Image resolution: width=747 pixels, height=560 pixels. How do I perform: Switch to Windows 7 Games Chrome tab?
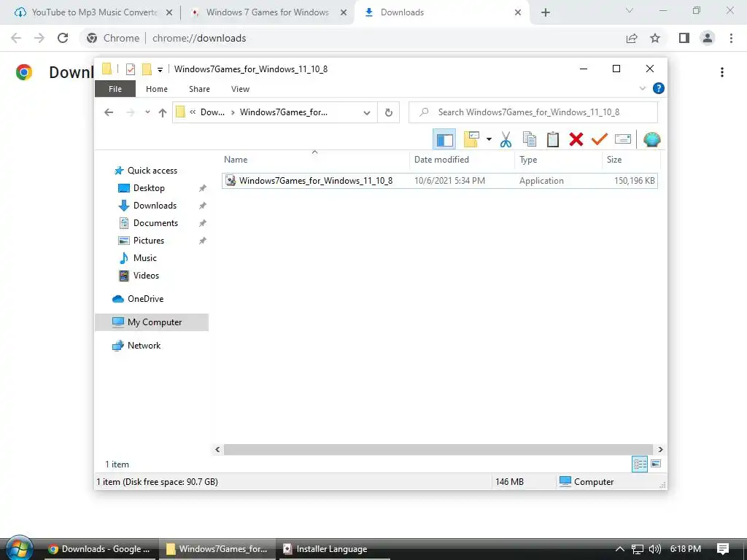pos(267,12)
